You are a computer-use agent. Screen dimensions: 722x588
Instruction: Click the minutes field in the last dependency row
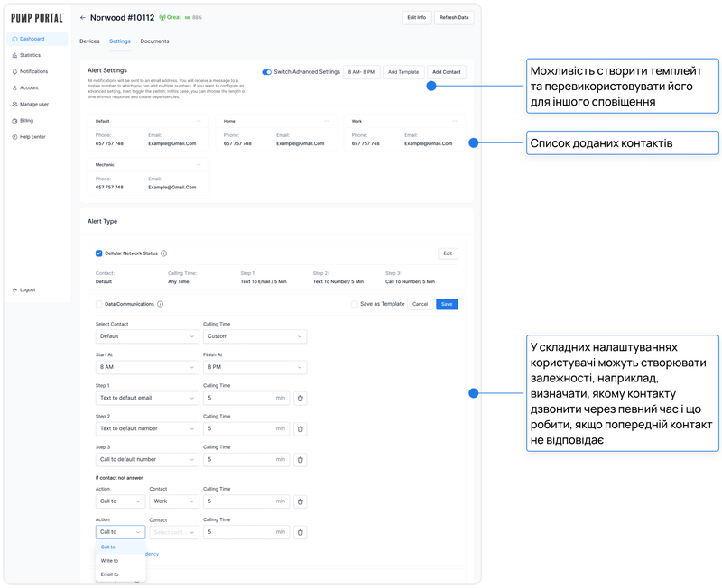point(246,532)
